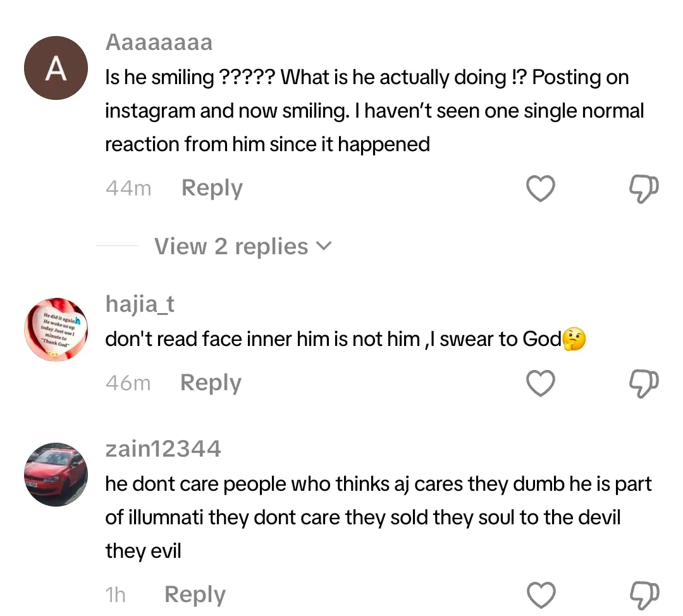Expand View 2 replies
The image size is (683, 616).
point(243,246)
